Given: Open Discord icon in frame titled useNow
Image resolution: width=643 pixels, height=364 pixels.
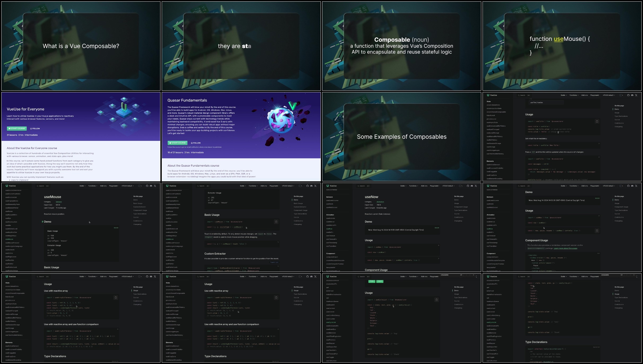Looking at the screenshot, I should (x=472, y=186).
